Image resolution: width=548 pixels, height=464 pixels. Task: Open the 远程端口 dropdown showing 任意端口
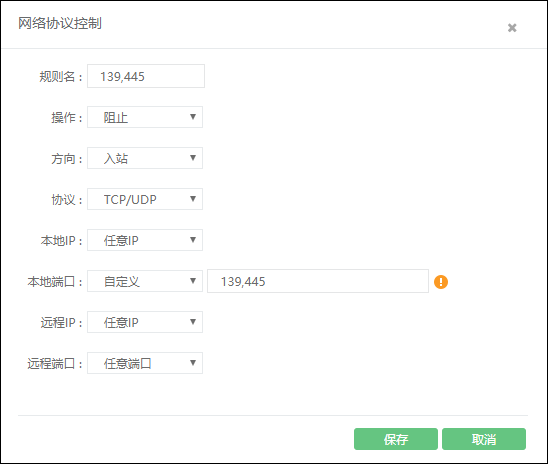pos(145,363)
